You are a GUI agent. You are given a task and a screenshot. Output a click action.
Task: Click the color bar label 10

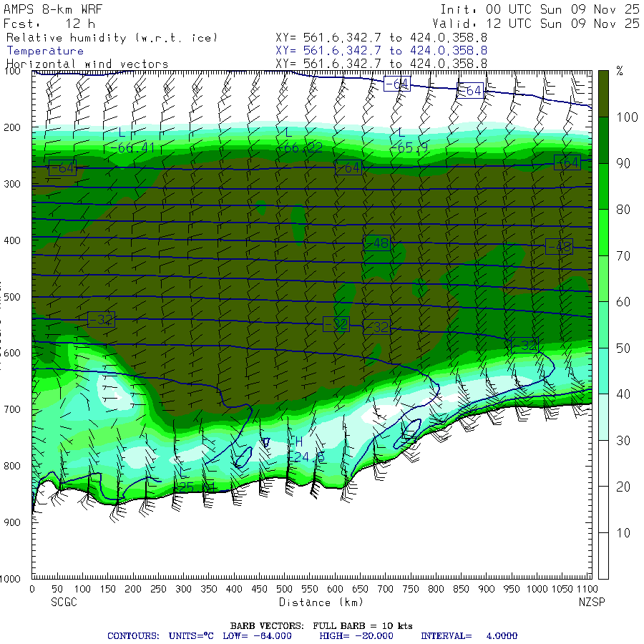click(623, 532)
